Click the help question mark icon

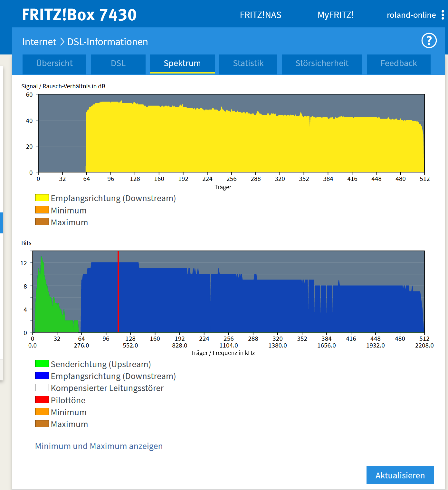pyautogui.click(x=429, y=41)
